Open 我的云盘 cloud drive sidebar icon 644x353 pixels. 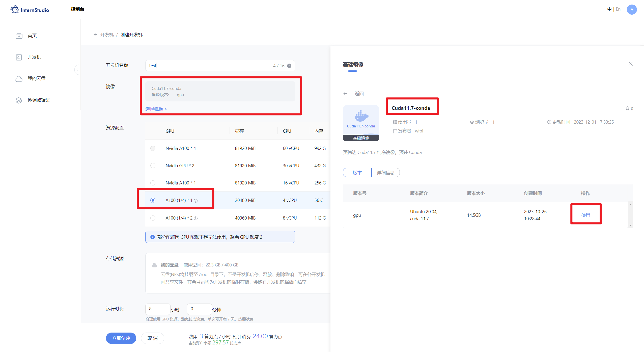(19, 79)
